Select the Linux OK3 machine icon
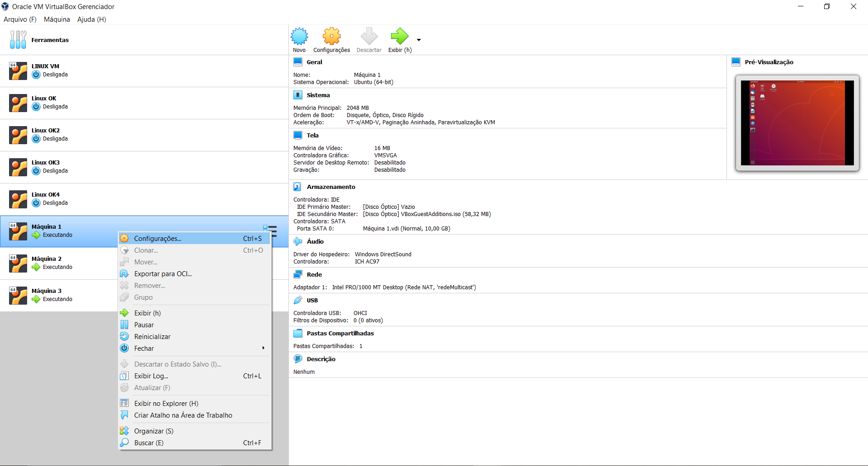The height and width of the screenshot is (466, 868). [18, 167]
